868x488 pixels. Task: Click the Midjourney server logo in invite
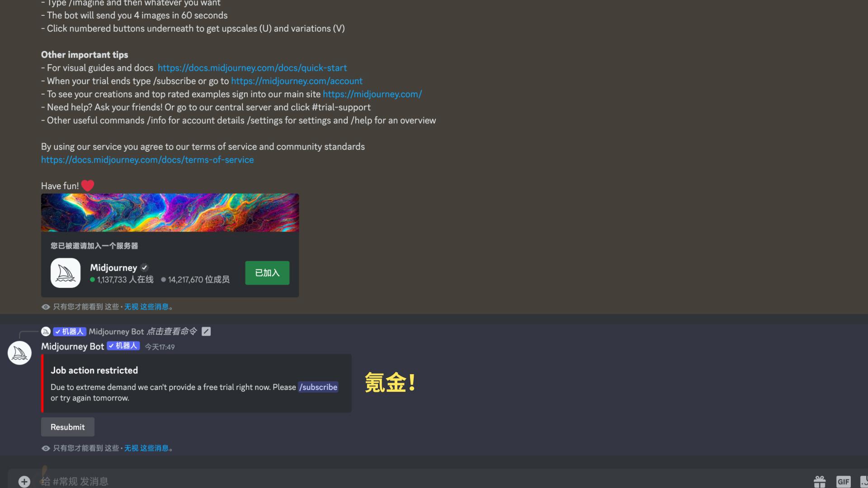66,273
